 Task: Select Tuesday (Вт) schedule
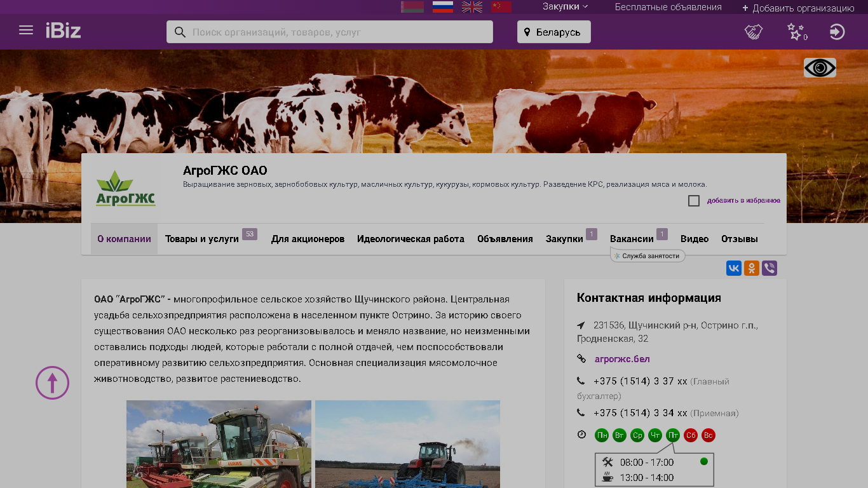tap(620, 435)
